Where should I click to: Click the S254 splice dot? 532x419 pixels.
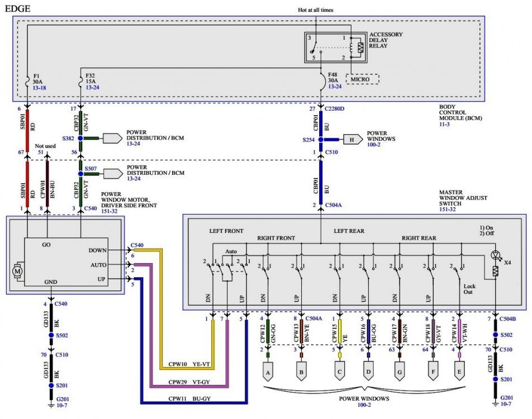pyautogui.click(x=321, y=140)
